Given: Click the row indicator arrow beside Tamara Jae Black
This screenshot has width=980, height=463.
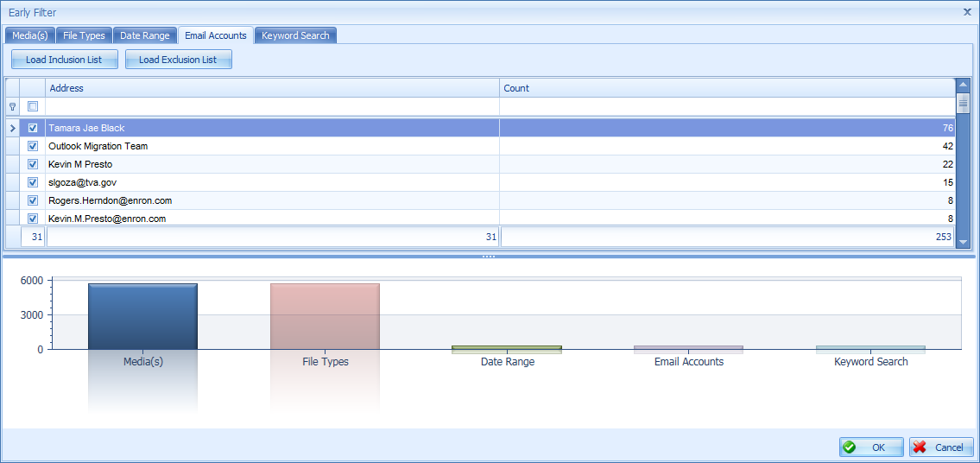Looking at the screenshot, I should click(x=12, y=128).
